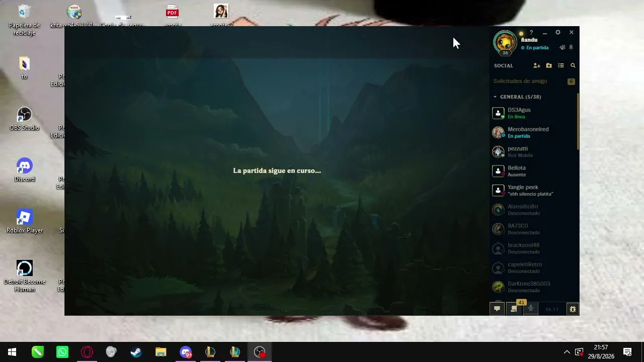Select Detroit Become Human desktop shortcut
Image resolution: width=644 pixels, height=362 pixels.
click(24, 276)
